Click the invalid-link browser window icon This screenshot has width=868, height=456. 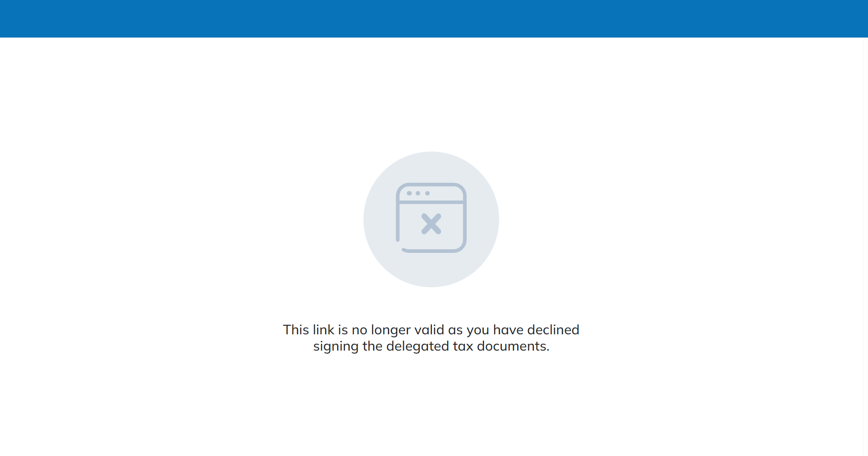pyautogui.click(x=431, y=218)
